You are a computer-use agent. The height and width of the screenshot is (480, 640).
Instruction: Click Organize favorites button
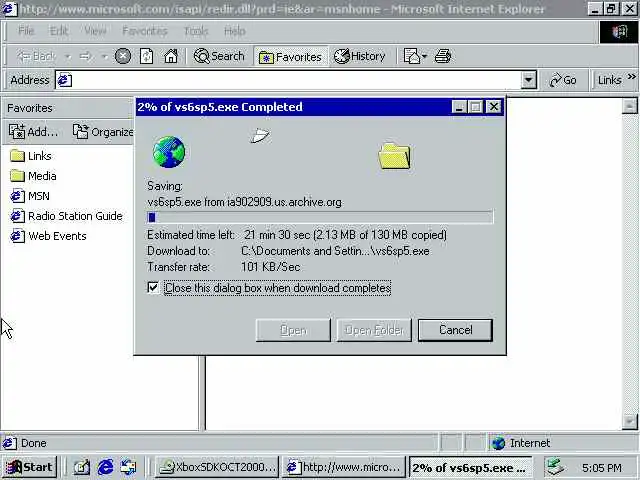(103, 131)
